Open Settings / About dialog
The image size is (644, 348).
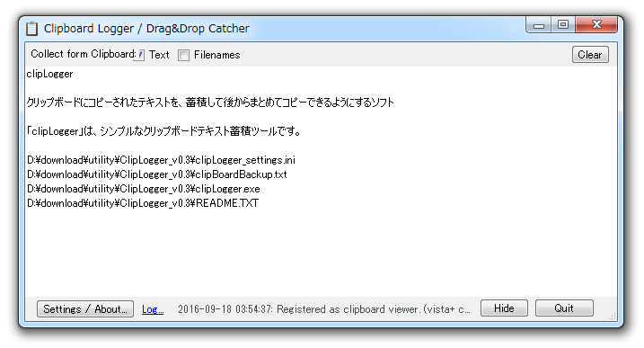click(85, 309)
